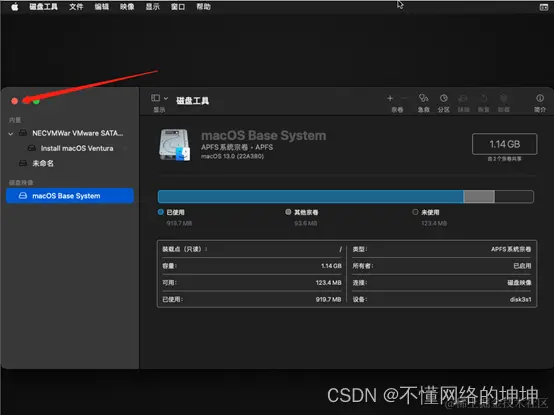Open the 磁盘工具 menu in the menu bar

click(x=43, y=7)
